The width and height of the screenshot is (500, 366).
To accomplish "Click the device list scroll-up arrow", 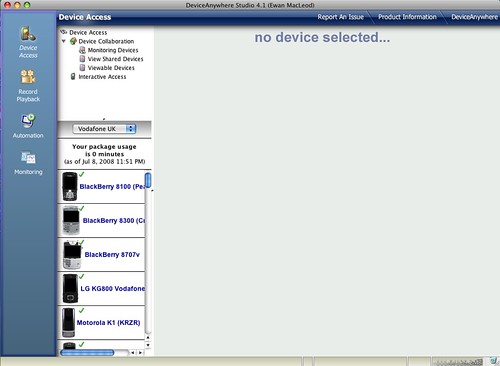I will click(x=148, y=338).
